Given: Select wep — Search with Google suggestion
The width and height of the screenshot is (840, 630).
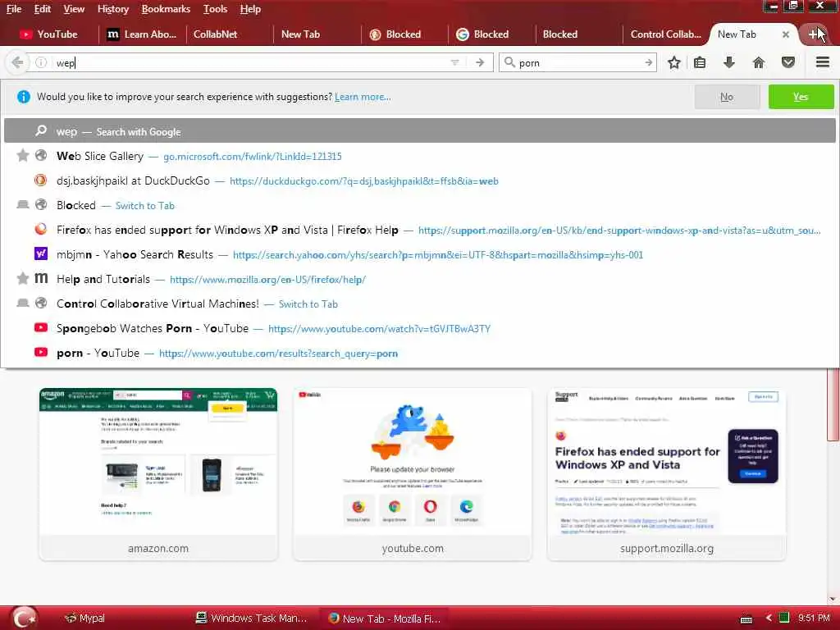Looking at the screenshot, I should click(x=419, y=131).
